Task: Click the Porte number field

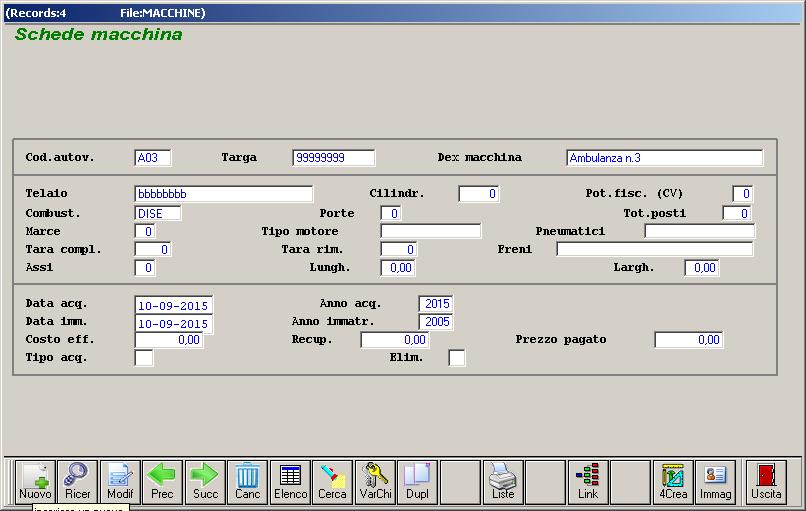Action: pos(391,213)
